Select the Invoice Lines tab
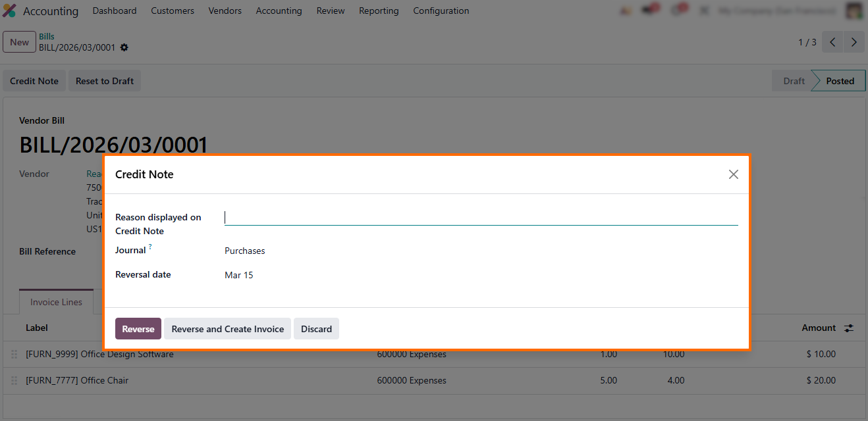The width and height of the screenshot is (868, 421). coord(56,303)
